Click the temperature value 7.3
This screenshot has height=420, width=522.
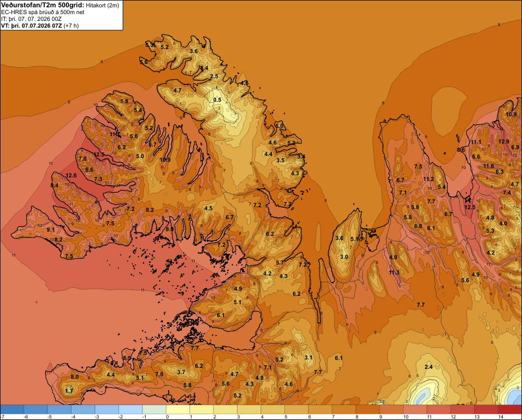[x=98, y=179]
